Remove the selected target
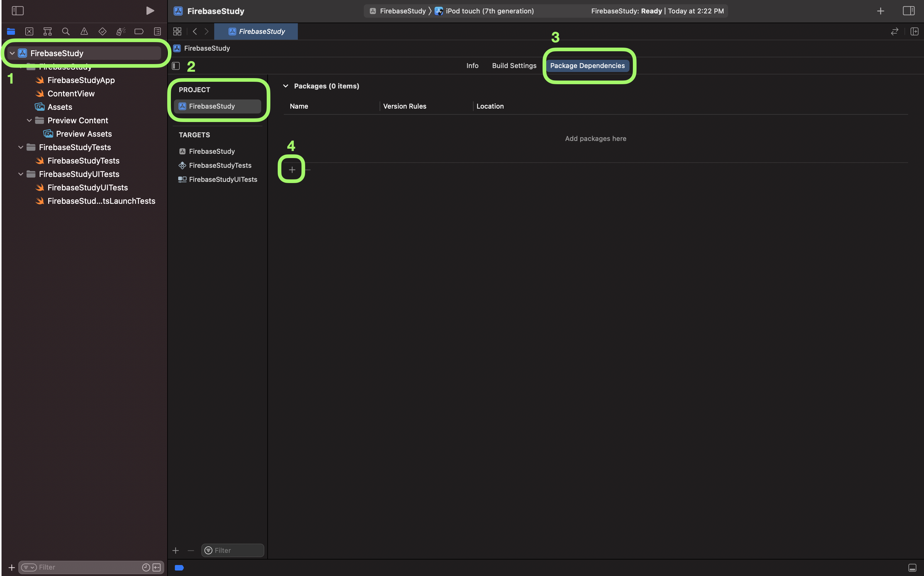924x576 pixels. 190,550
